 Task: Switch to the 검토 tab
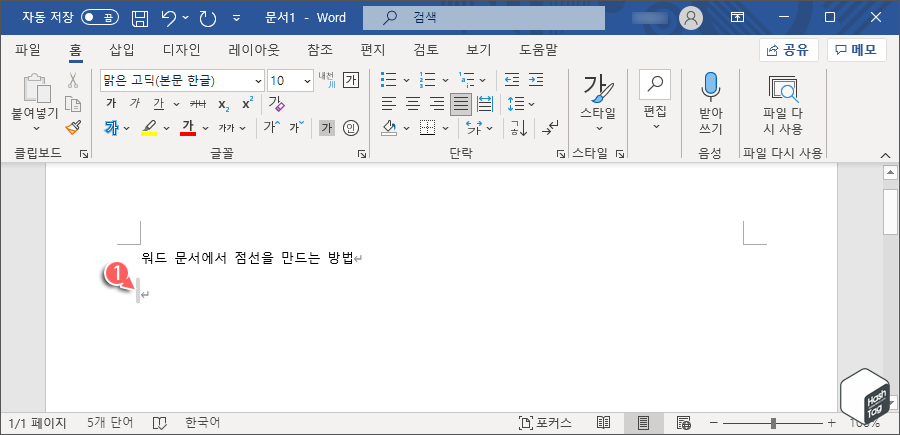[425, 50]
